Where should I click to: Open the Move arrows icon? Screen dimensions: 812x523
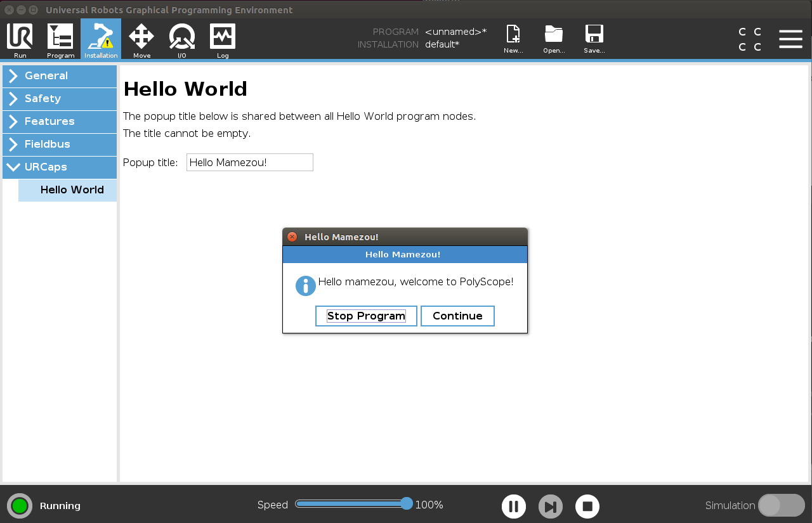tap(141, 38)
